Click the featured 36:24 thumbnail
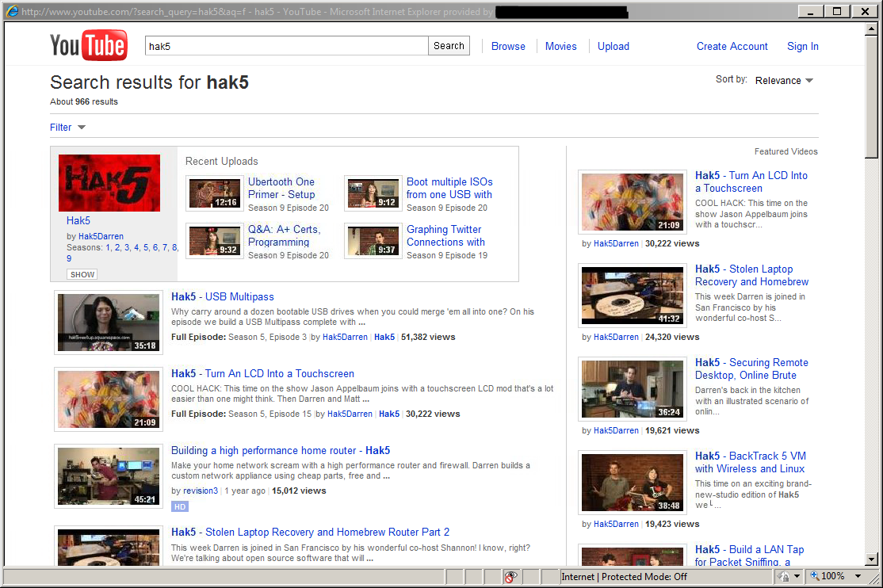This screenshot has height=588, width=883. click(633, 388)
